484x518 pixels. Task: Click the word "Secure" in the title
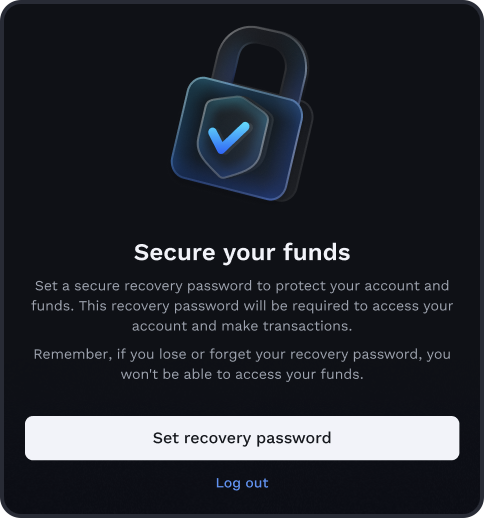point(175,252)
